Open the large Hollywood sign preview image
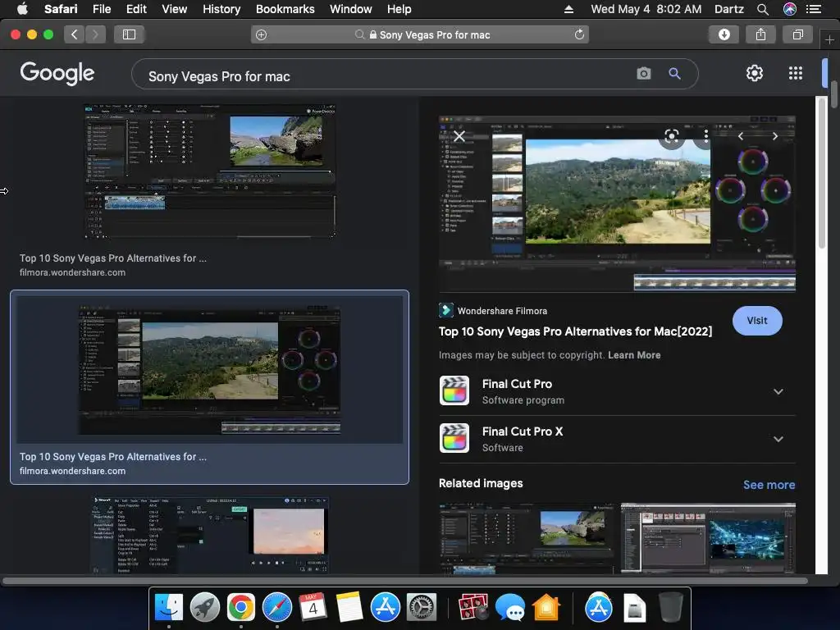Screen dimensions: 840x630 pos(617,203)
